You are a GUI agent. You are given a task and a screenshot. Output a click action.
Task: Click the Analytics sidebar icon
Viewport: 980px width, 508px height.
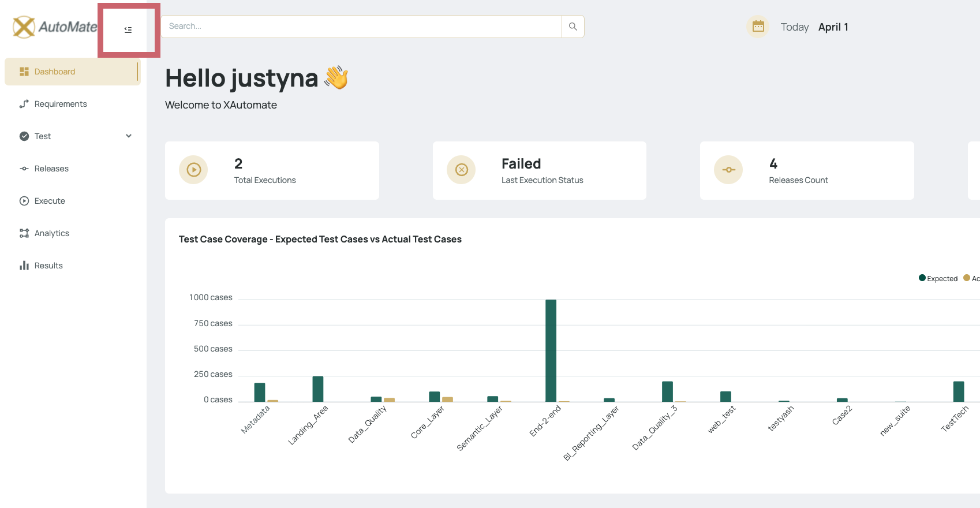pos(24,233)
